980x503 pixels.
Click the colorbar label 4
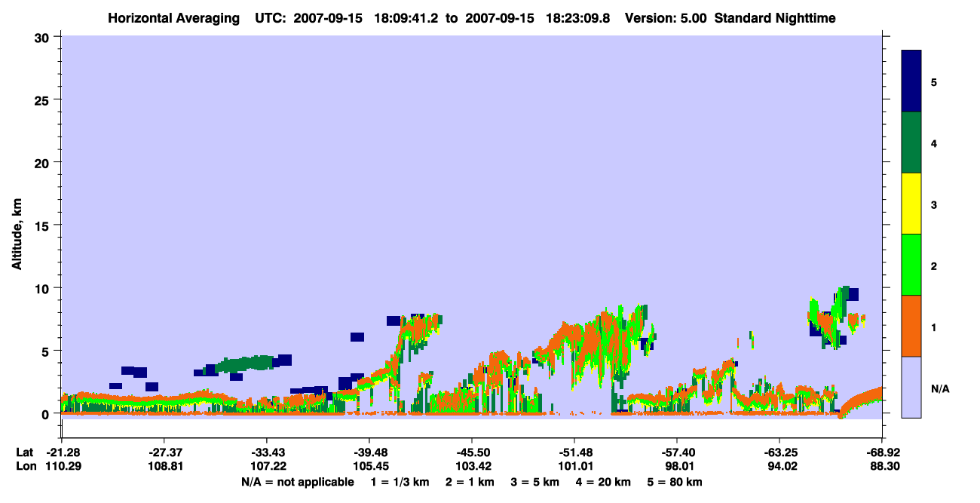(x=933, y=143)
